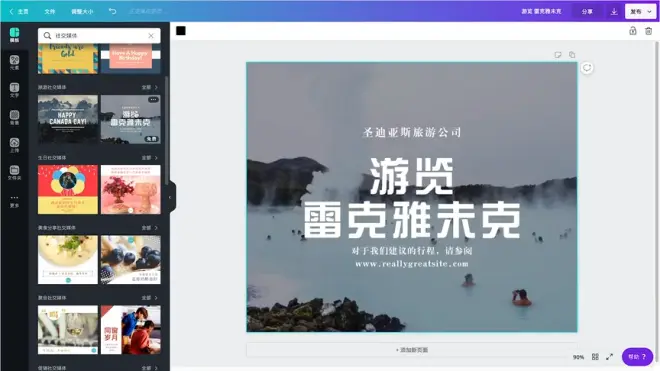Show all party social media templates

(149, 298)
